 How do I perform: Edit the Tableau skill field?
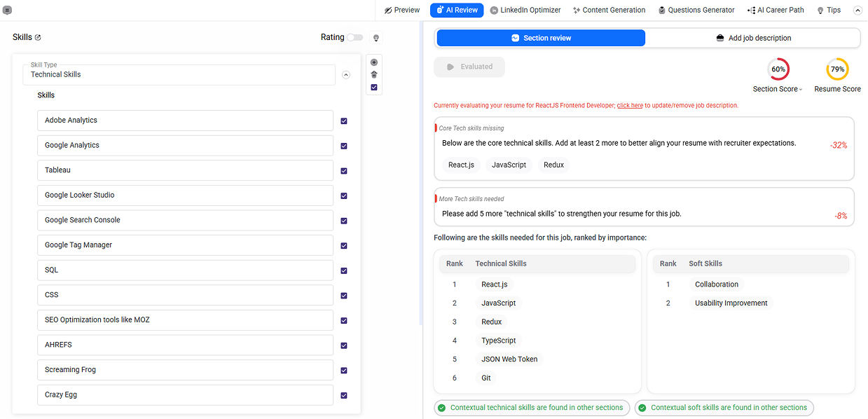coord(185,170)
